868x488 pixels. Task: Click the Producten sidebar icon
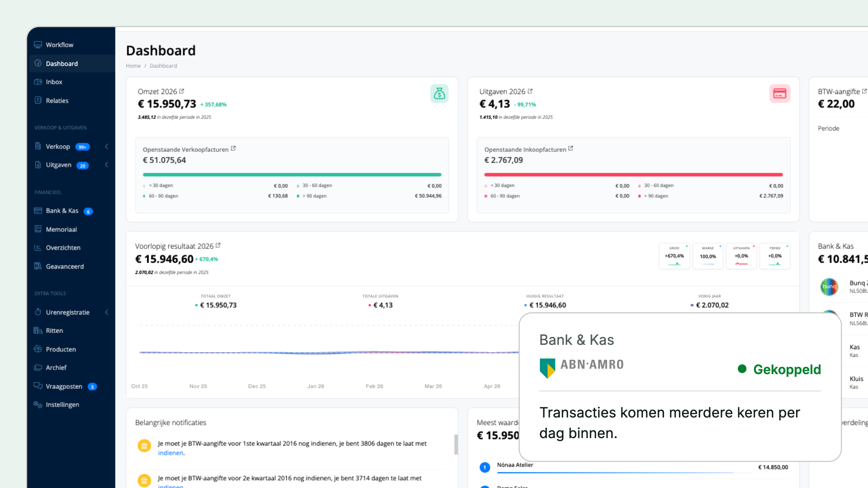38,349
